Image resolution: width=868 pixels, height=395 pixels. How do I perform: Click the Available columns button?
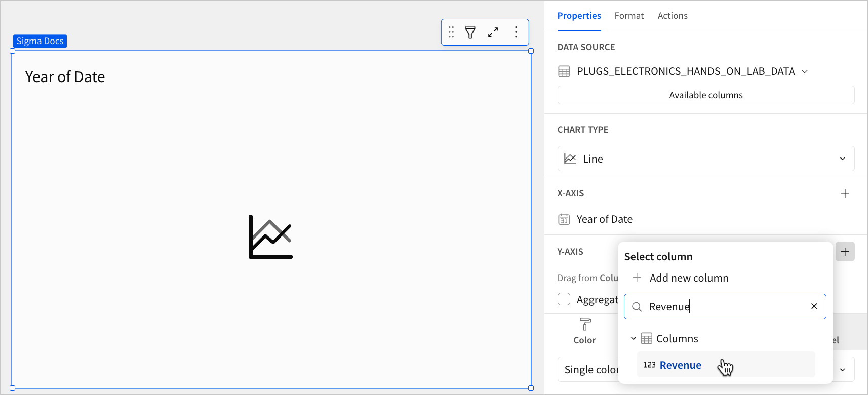pos(705,95)
